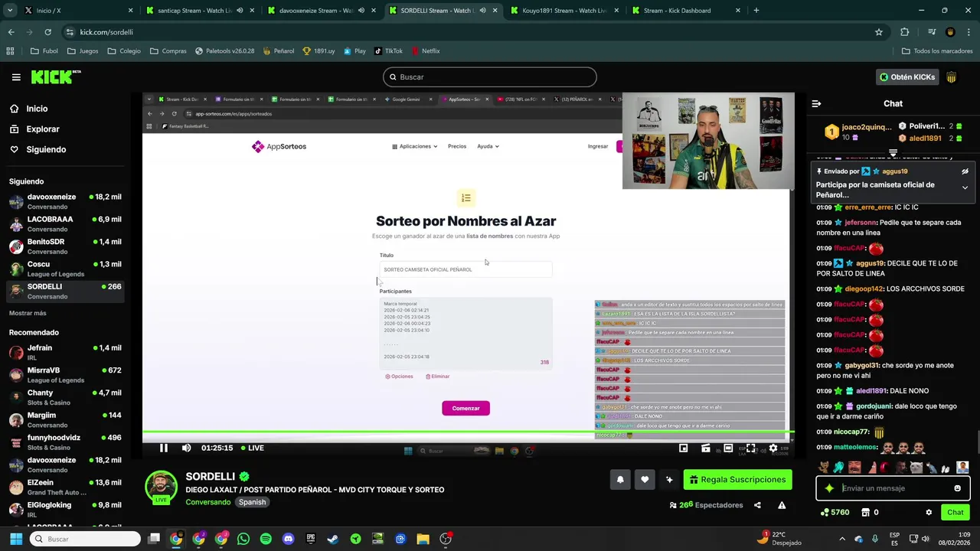Send message with the Chat button

(x=955, y=512)
